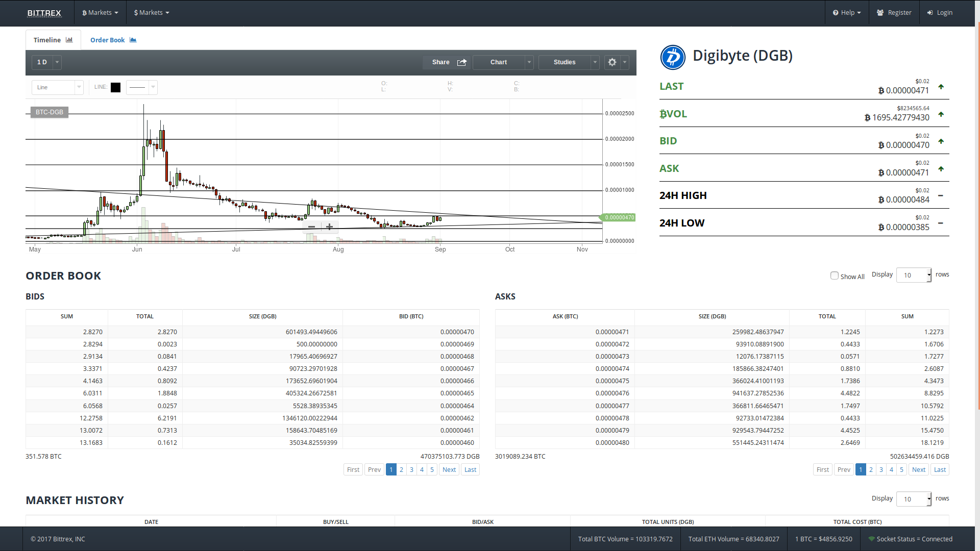
Task: Select ask price 0.00000471
Action: 612,332
